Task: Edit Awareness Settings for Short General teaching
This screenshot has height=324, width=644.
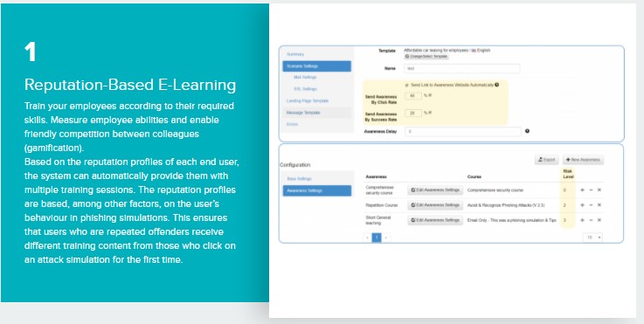Action: click(x=435, y=220)
